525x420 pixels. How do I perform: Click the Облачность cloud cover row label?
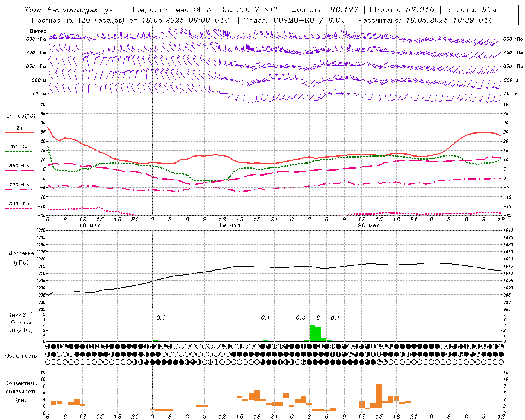[x=21, y=356]
